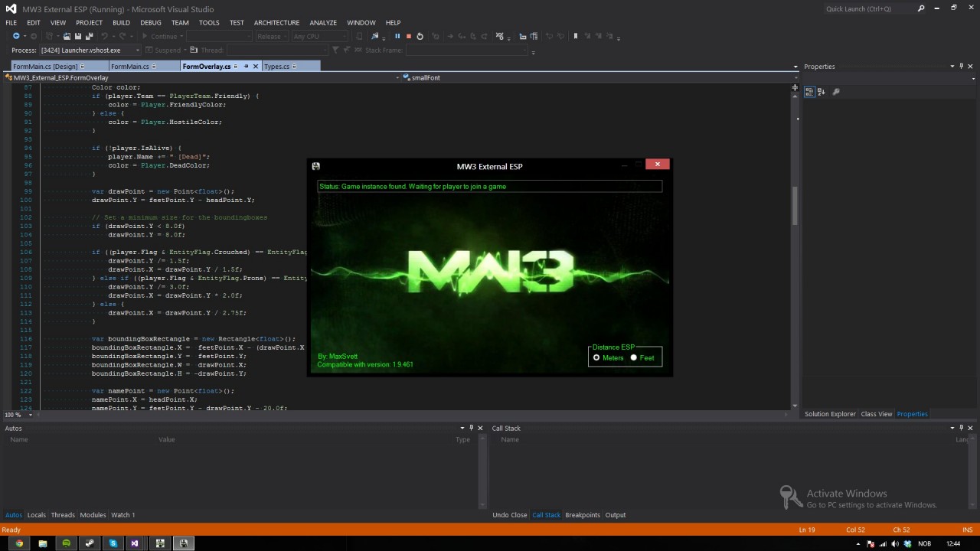Close MW3 External ESP window
The image size is (980, 551).
pyautogui.click(x=658, y=164)
